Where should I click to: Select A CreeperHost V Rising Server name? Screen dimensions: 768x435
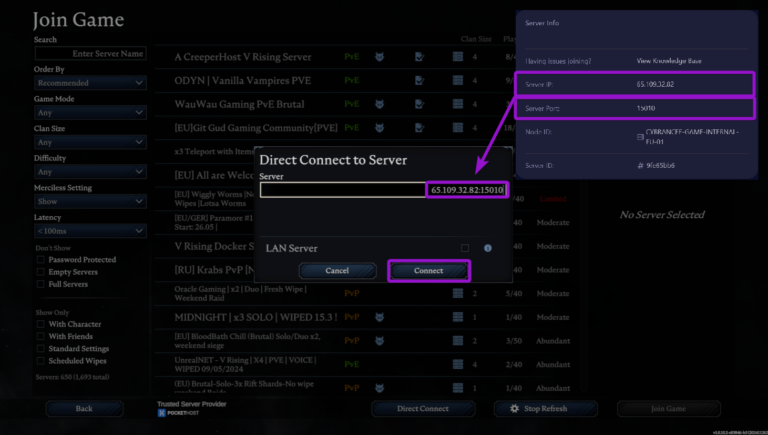[242, 57]
